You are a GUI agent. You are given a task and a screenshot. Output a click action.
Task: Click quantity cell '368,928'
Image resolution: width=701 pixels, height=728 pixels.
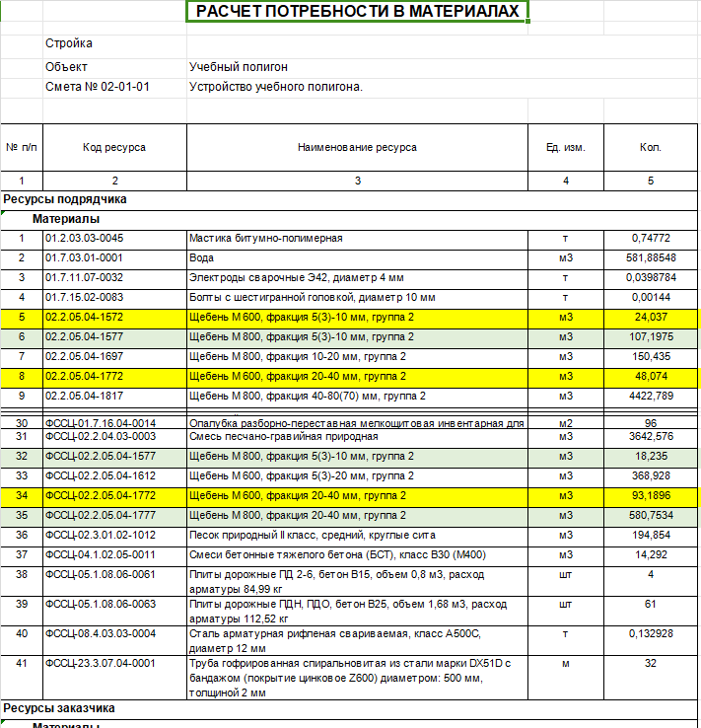(x=651, y=476)
